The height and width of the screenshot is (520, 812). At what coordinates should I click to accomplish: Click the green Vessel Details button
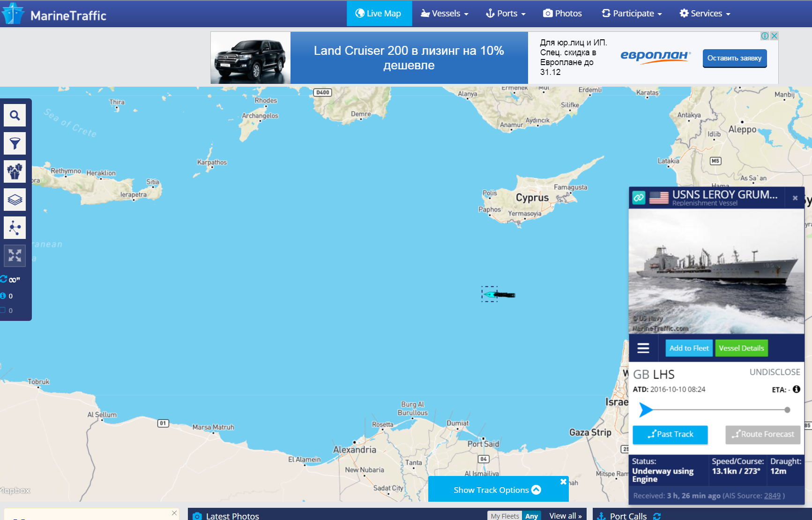pyautogui.click(x=741, y=348)
